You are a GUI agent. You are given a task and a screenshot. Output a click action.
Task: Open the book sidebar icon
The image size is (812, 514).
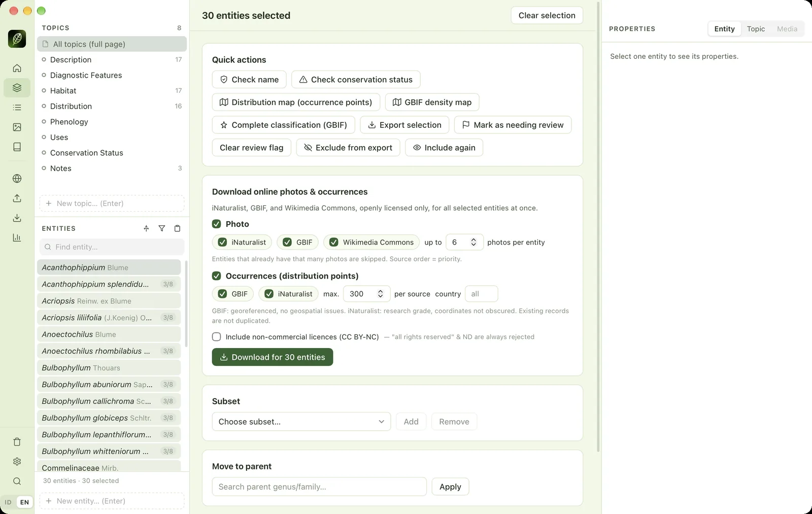tap(17, 147)
